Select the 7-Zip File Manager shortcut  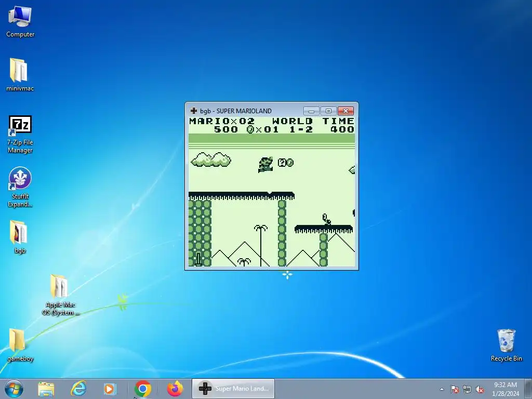click(20, 135)
